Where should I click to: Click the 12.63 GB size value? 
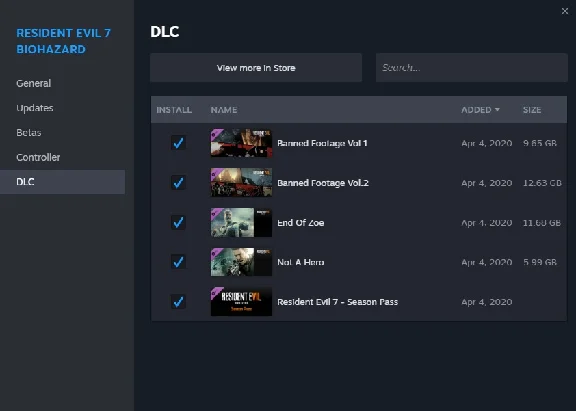coord(542,183)
